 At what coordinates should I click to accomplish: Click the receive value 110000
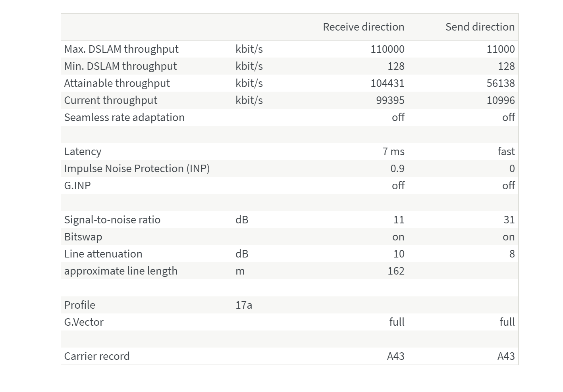pyautogui.click(x=388, y=49)
